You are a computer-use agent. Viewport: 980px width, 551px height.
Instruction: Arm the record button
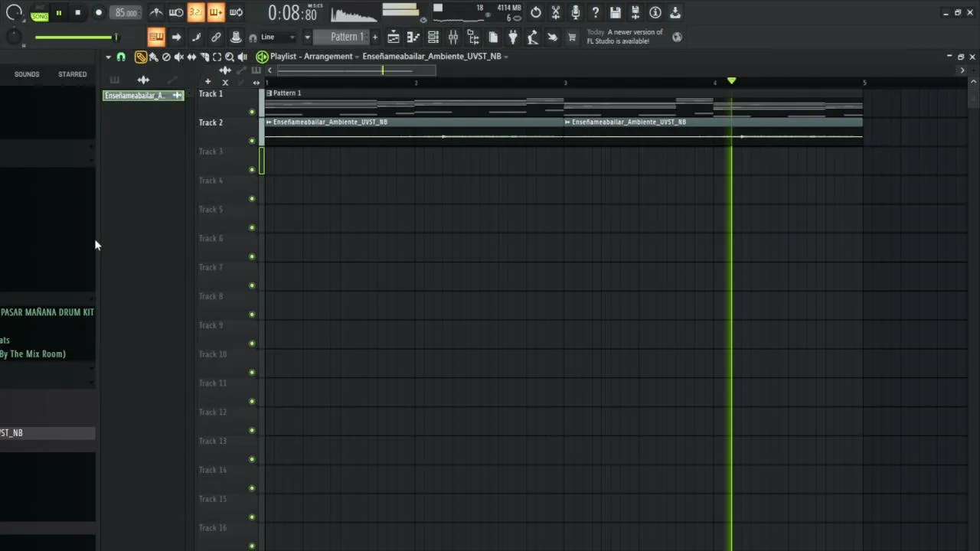point(98,12)
